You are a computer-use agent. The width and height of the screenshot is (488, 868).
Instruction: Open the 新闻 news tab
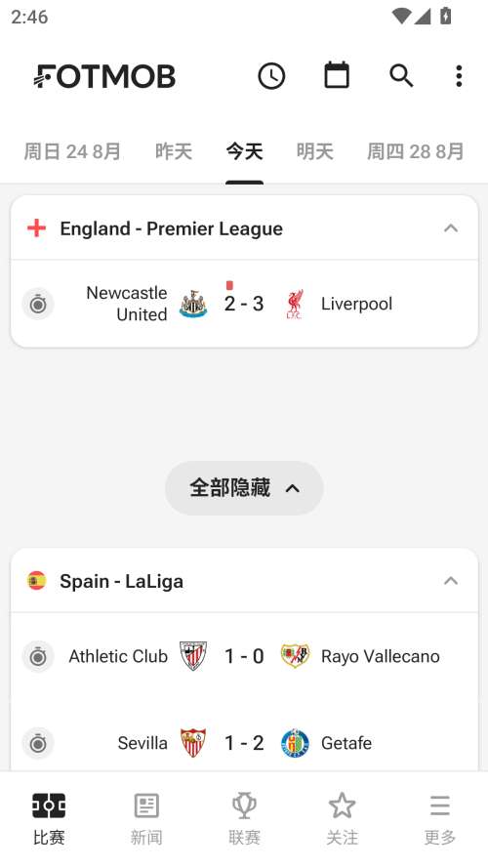point(146,819)
